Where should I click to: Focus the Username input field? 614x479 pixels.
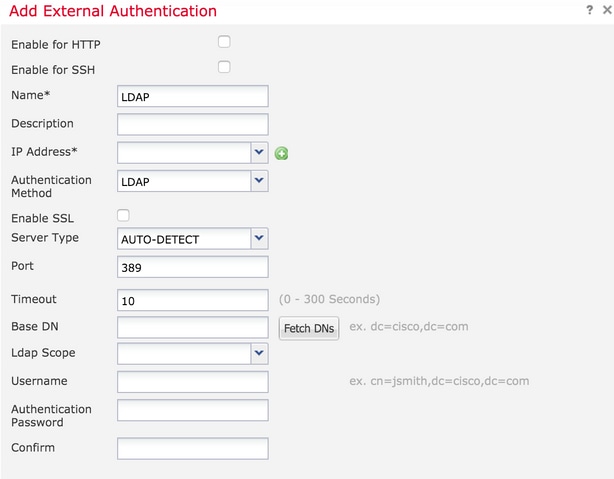193,382
